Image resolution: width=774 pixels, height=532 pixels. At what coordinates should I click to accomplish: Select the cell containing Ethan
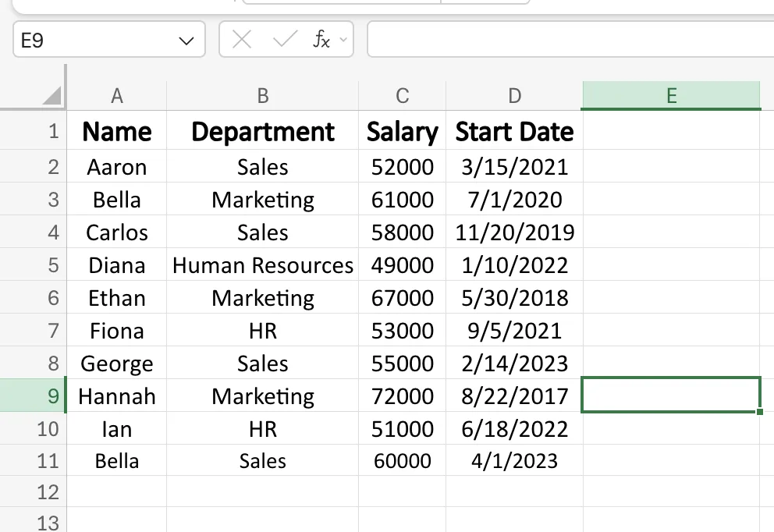point(117,297)
